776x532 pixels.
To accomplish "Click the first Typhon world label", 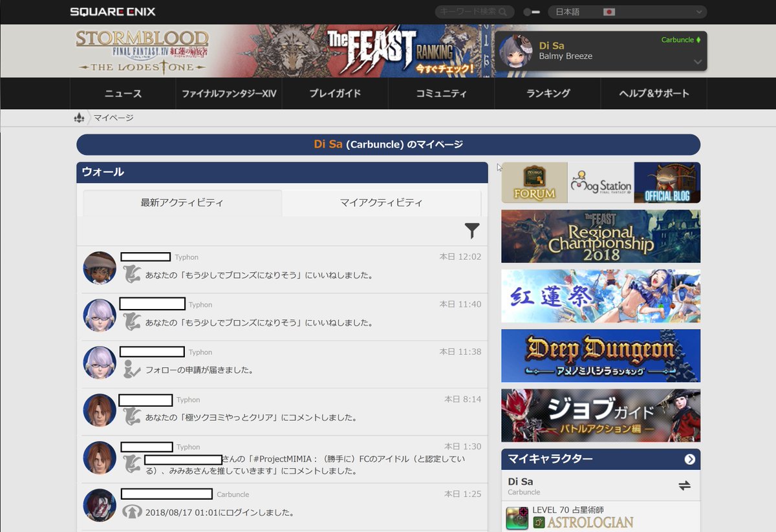I will tap(187, 257).
